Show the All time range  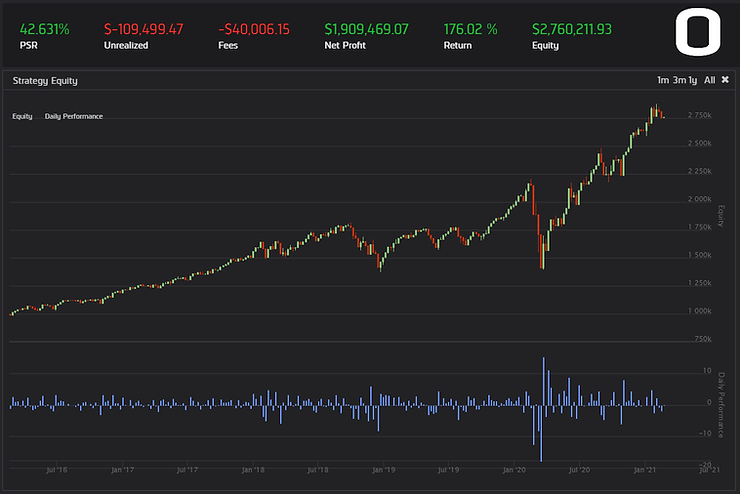click(709, 80)
